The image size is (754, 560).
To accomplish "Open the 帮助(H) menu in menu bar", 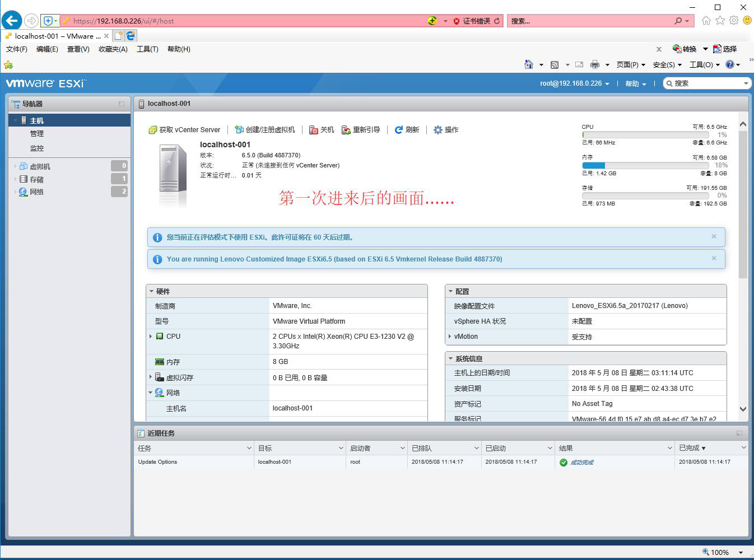I will (x=179, y=49).
